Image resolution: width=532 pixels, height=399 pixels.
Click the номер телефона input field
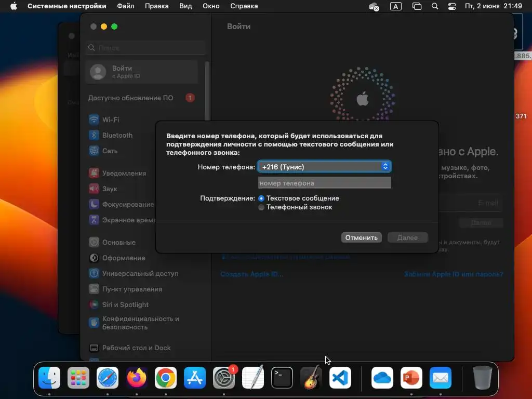pyautogui.click(x=324, y=183)
